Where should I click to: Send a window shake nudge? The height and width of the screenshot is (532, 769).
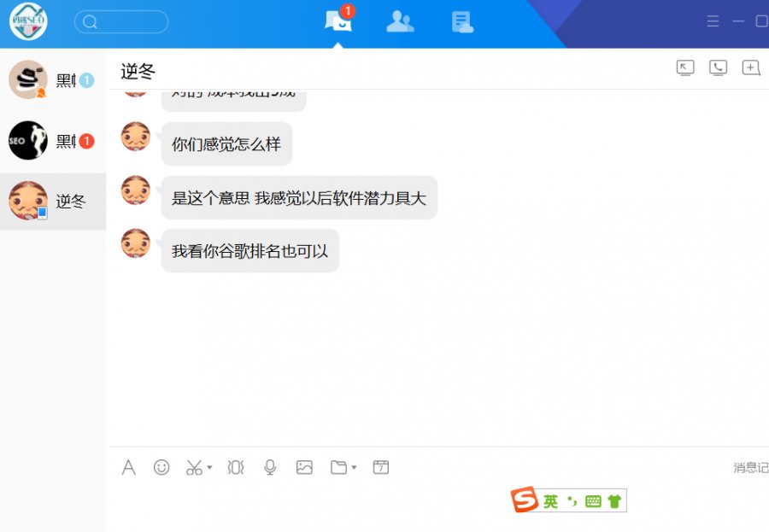236,467
